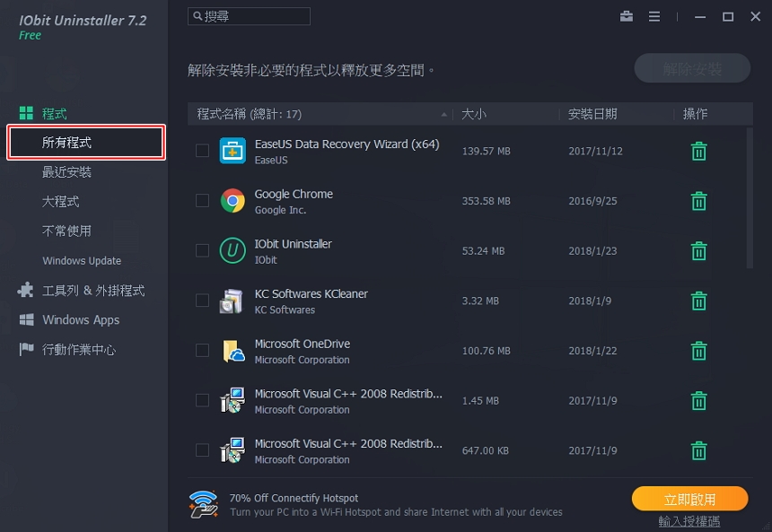Open the 輸入授權碼 link
The height and width of the screenshot is (532, 772).
coord(689,521)
